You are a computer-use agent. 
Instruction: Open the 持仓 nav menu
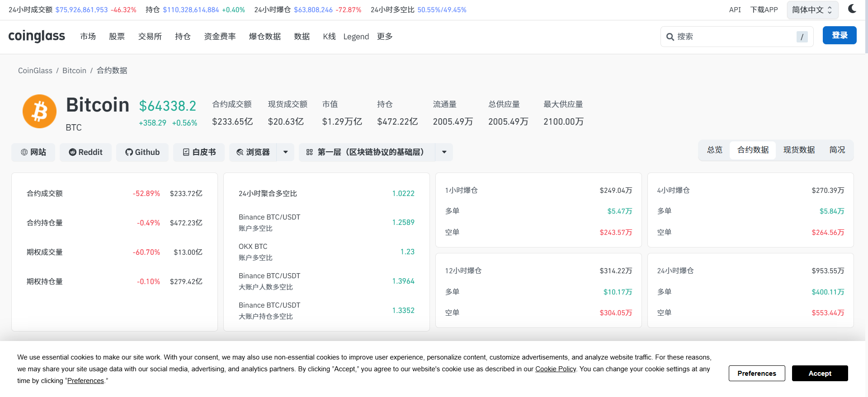(183, 37)
